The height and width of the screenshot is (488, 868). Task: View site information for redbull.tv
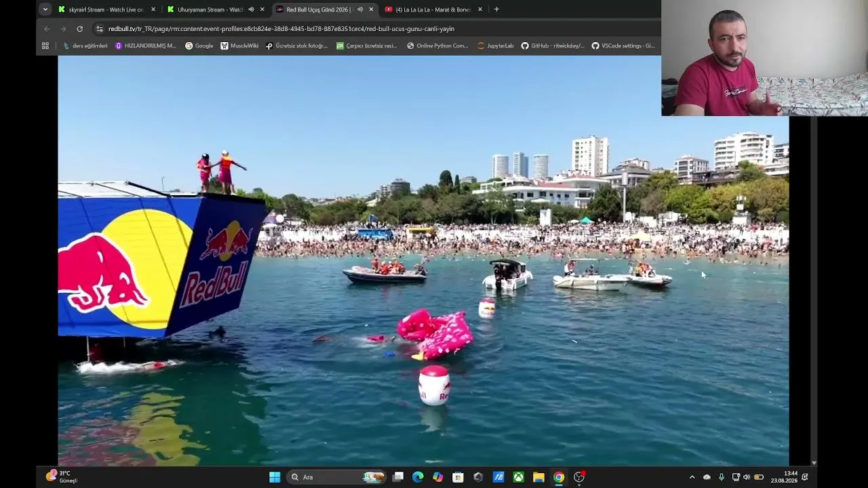point(100,29)
